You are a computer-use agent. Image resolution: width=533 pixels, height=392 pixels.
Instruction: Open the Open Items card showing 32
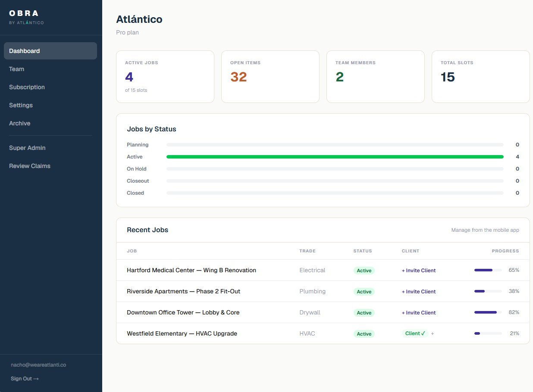[x=270, y=77]
